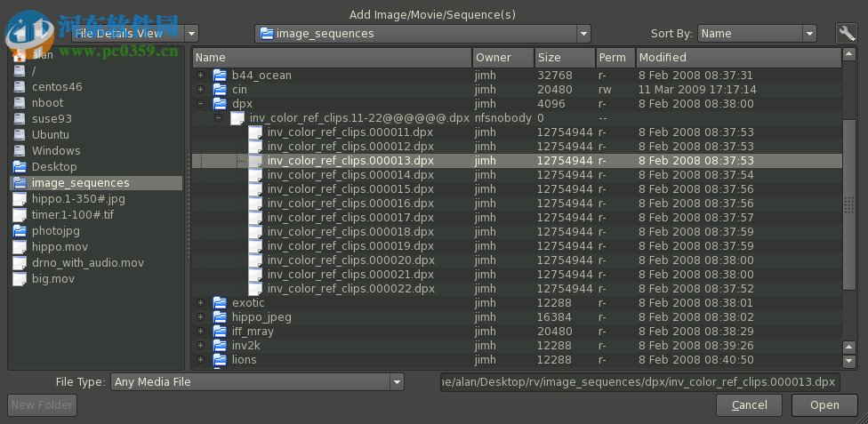This screenshot has height=424, width=868.
Task: Click the Size column header
Action: (566, 58)
